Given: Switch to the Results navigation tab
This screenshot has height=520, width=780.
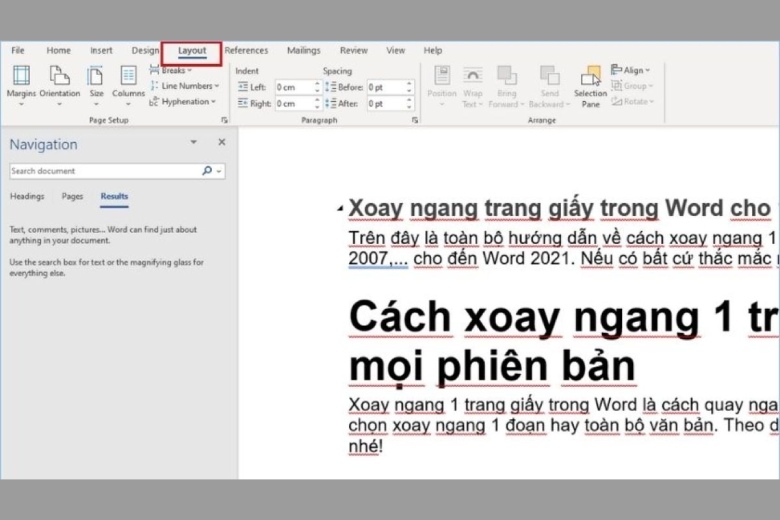Looking at the screenshot, I should coord(114,196).
